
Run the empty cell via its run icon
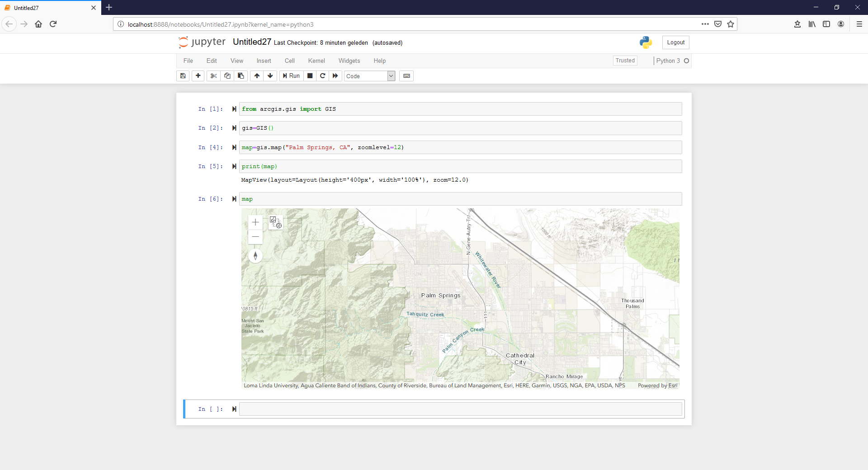[x=234, y=409]
